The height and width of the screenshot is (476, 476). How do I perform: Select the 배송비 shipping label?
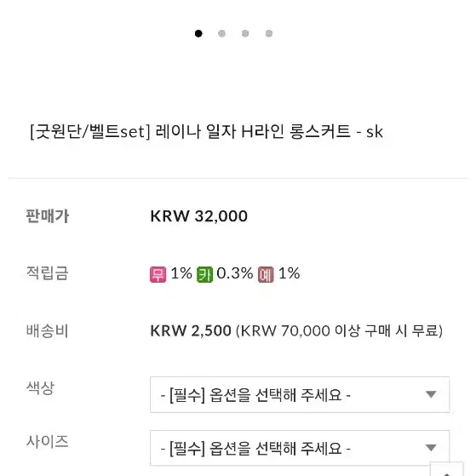48,330
